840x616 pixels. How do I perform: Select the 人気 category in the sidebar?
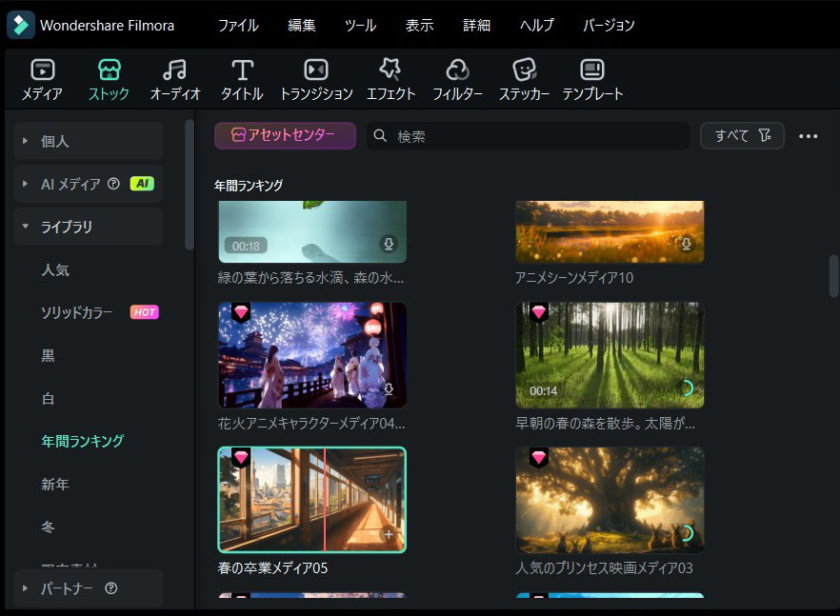click(x=55, y=270)
